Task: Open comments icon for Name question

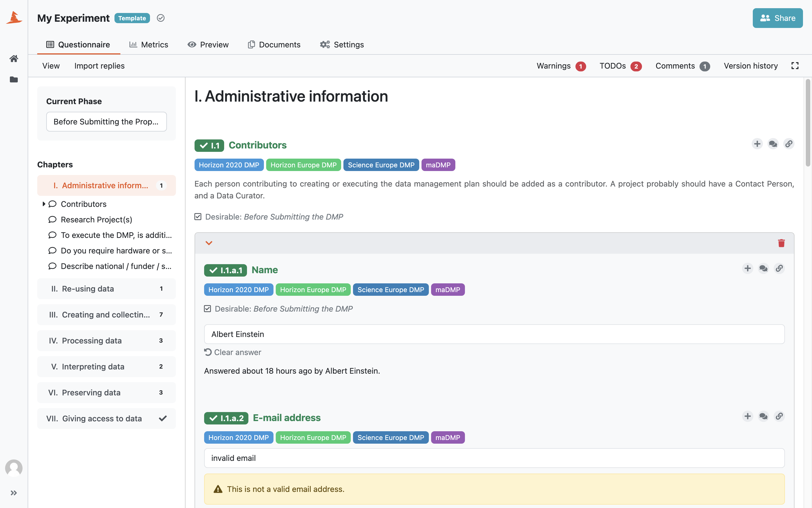Action: coord(763,268)
